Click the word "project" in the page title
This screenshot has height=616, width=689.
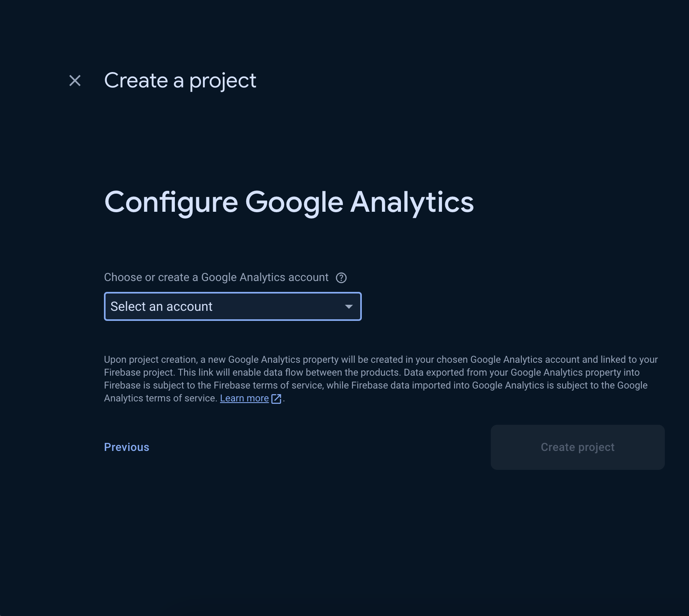coord(222,81)
